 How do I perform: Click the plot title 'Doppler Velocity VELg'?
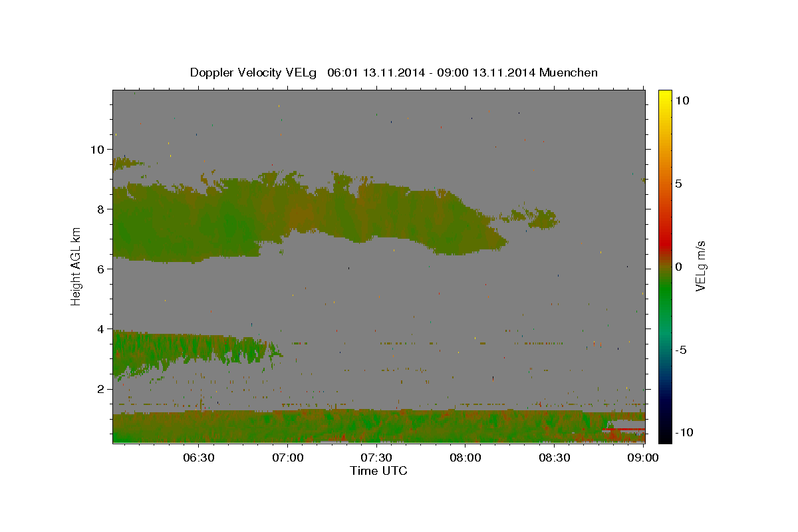pos(255,72)
